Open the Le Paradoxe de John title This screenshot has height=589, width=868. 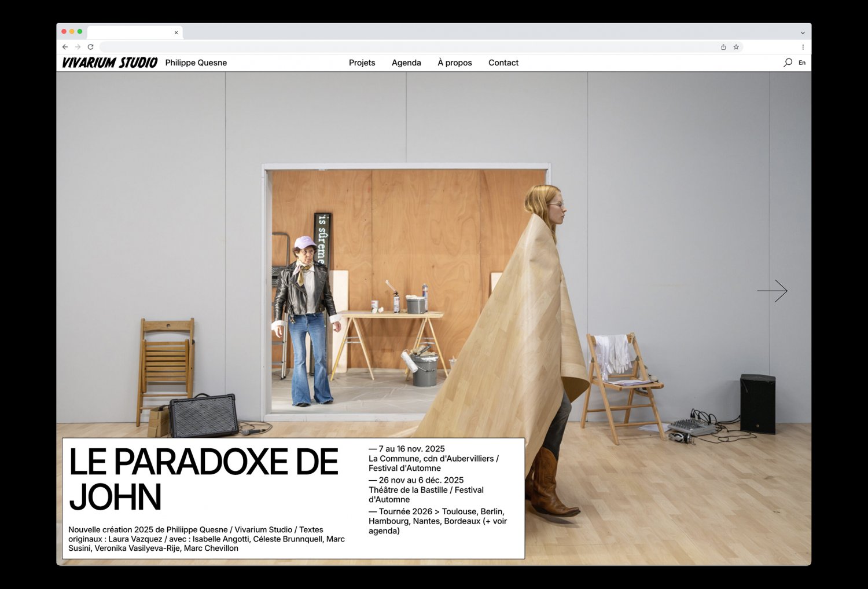click(x=203, y=479)
